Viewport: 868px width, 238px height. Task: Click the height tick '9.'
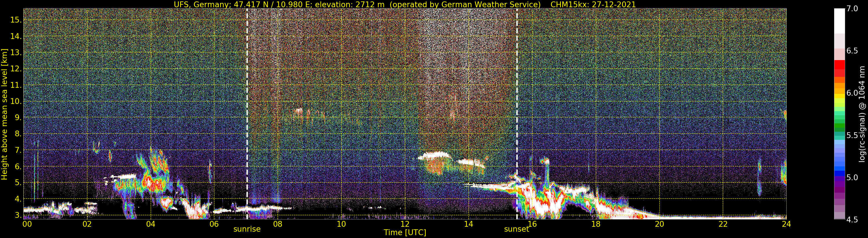[18, 118]
